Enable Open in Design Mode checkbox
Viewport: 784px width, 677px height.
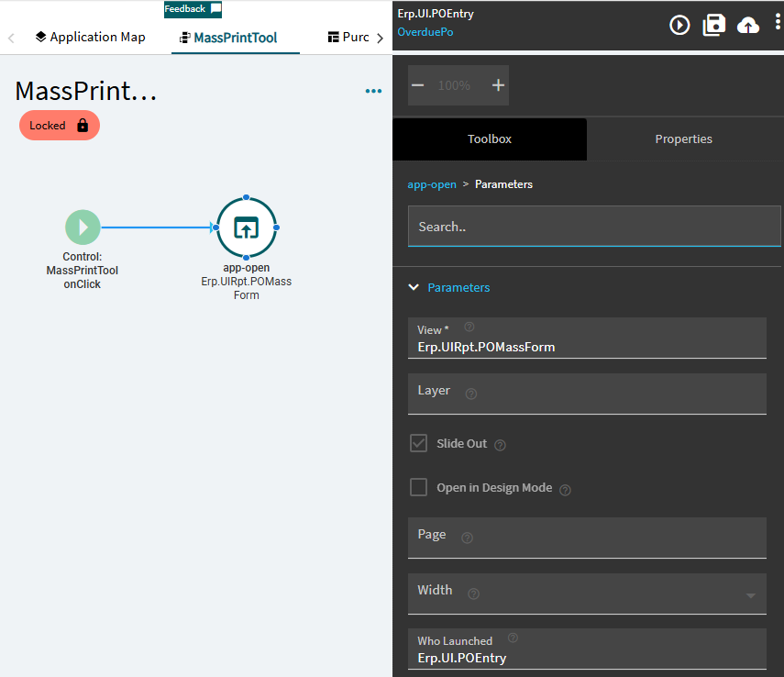click(418, 487)
